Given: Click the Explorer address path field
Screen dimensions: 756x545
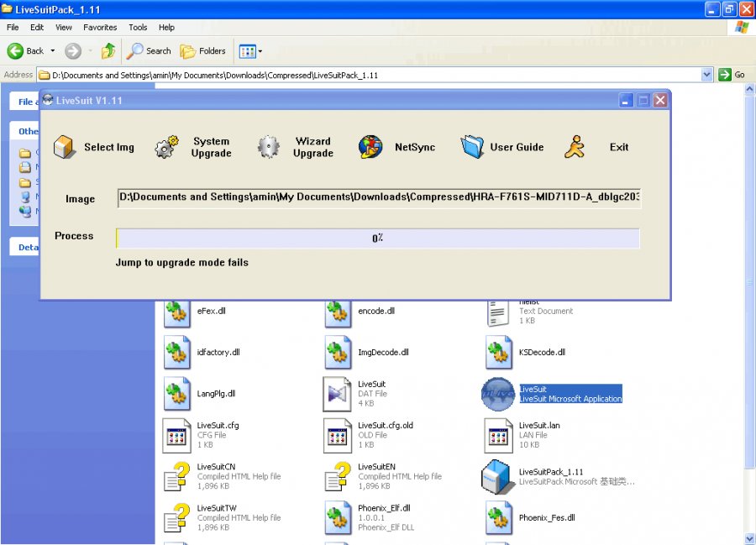Looking at the screenshot, I should click(369, 75).
